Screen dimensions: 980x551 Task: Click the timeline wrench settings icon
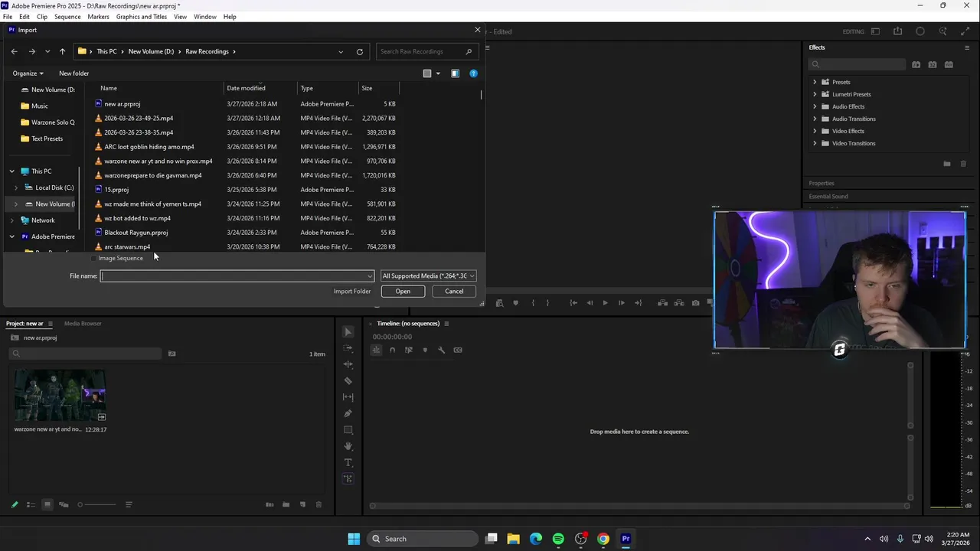(441, 350)
